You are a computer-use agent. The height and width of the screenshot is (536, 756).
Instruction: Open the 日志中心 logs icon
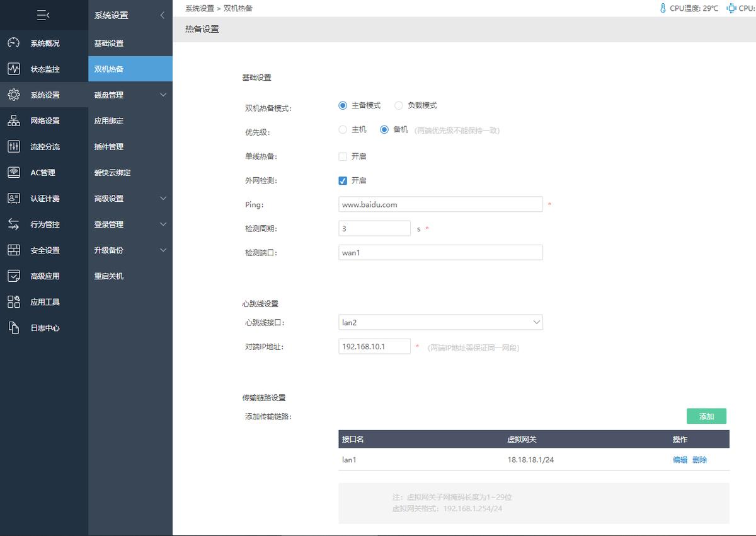tap(13, 327)
